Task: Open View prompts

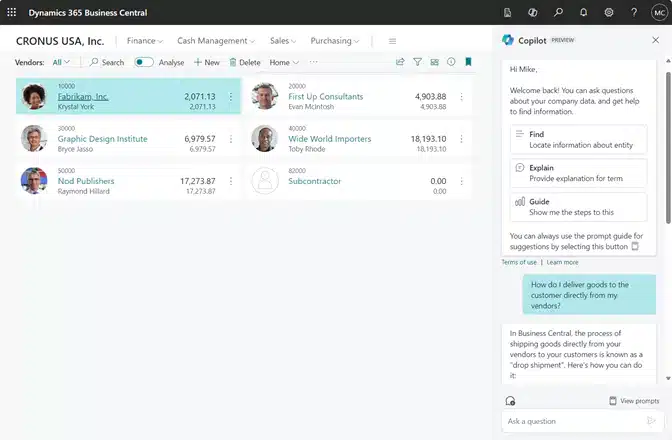Action: [634, 401]
